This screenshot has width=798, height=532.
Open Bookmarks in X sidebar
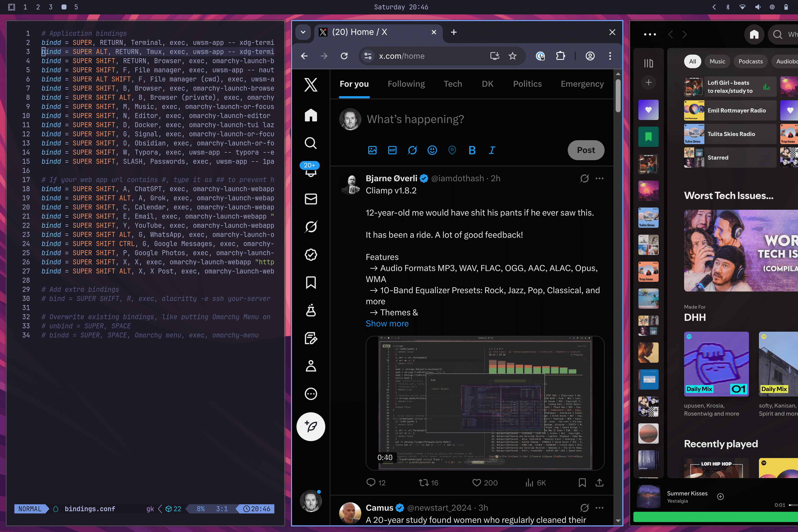(310, 282)
